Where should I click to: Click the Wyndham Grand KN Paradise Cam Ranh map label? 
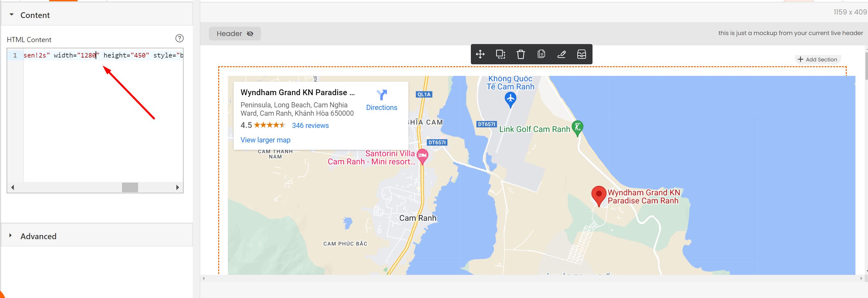pos(644,197)
